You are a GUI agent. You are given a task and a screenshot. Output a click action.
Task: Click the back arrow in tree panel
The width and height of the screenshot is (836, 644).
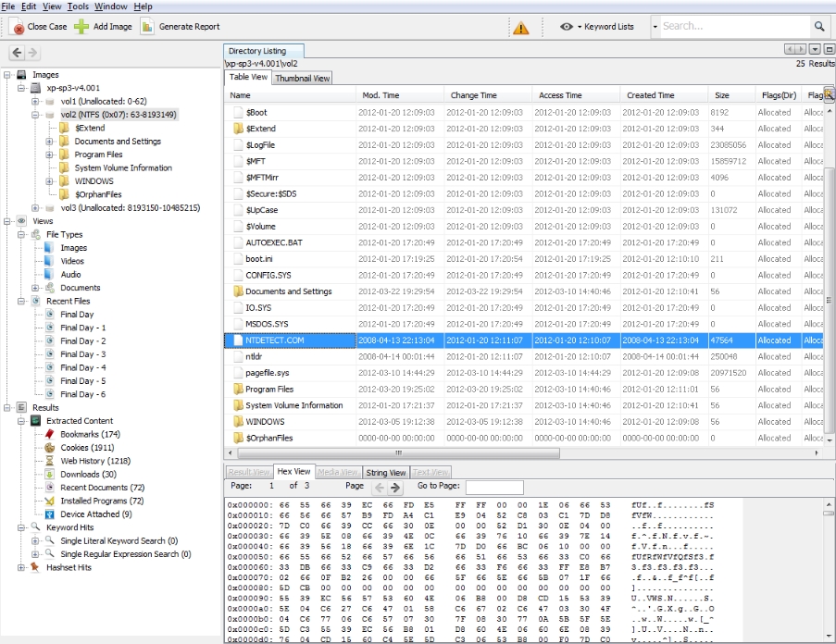coord(17,54)
